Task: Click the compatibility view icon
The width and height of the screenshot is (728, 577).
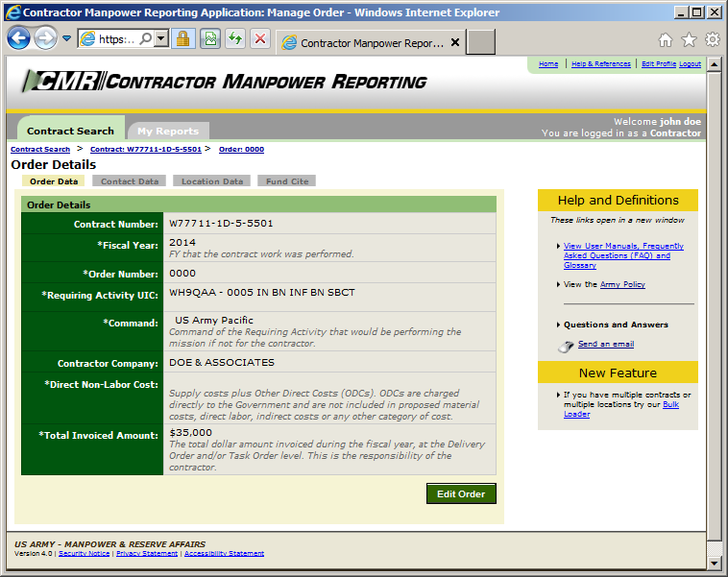Action: coord(210,39)
